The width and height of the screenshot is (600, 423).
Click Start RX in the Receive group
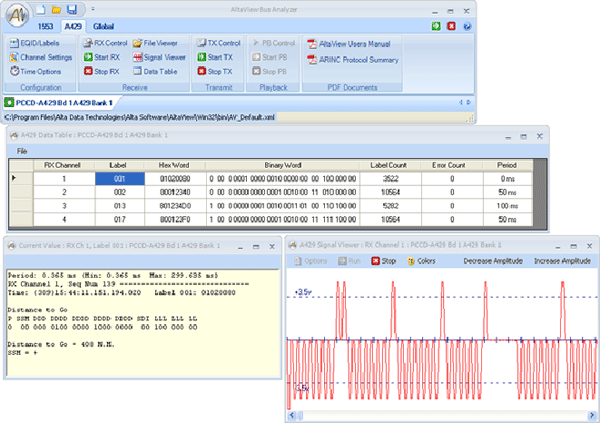(x=103, y=58)
